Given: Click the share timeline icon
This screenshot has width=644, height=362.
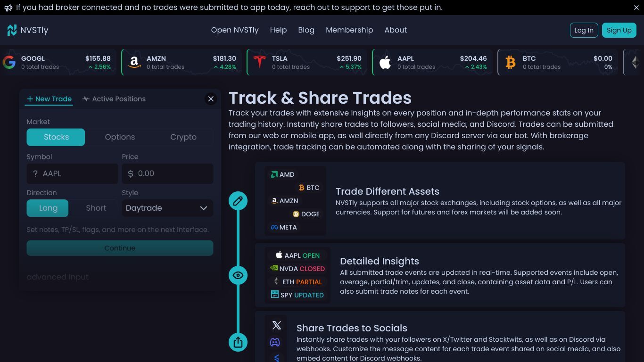Looking at the screenshot, I should tap(238, 342).
